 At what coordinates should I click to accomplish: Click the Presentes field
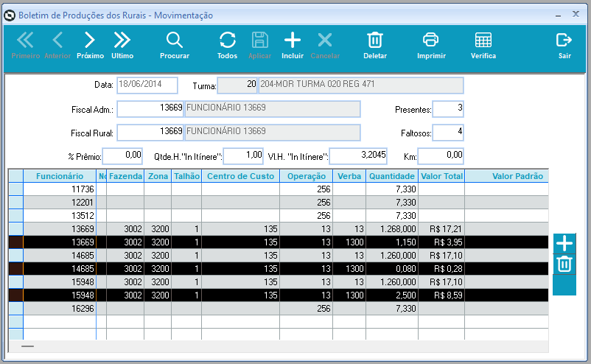click(448, 109)
